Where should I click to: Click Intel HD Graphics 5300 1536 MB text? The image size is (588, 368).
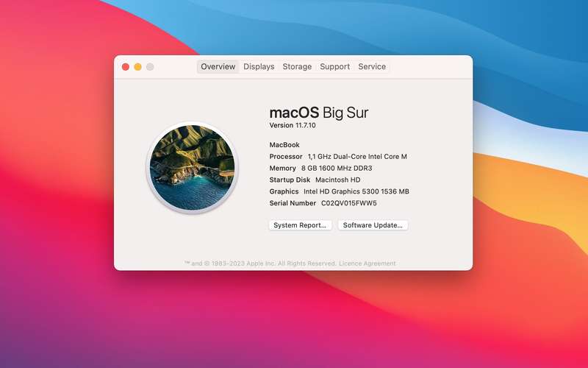(356, 191)
